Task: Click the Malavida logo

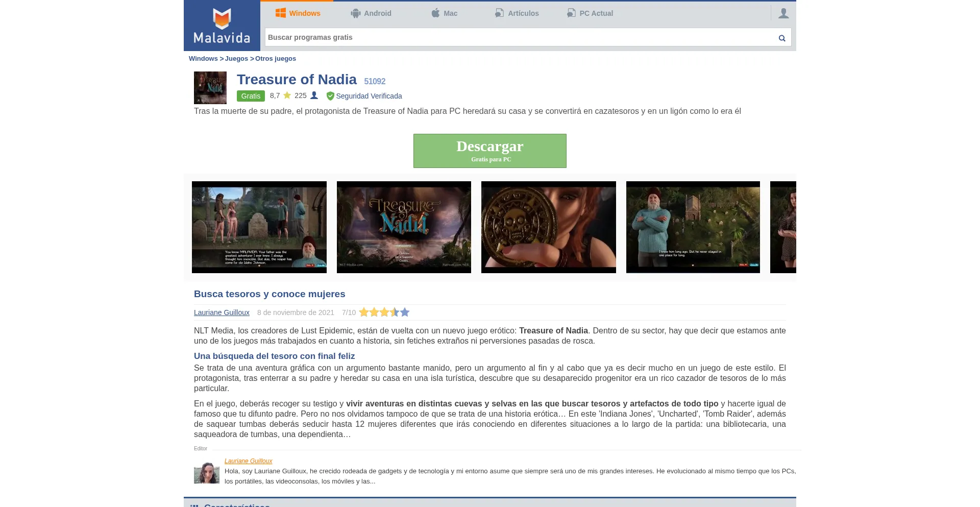Action: pos(222,26)
